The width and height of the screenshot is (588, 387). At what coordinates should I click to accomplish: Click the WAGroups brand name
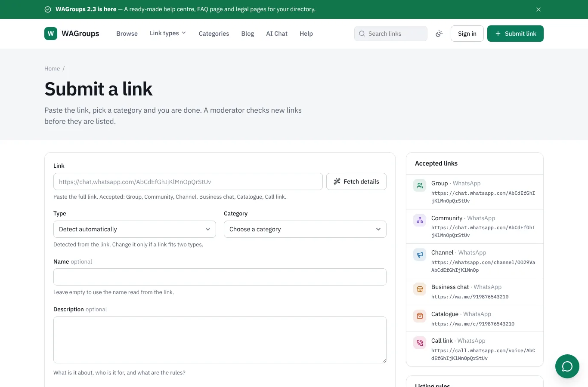point(80,34)
